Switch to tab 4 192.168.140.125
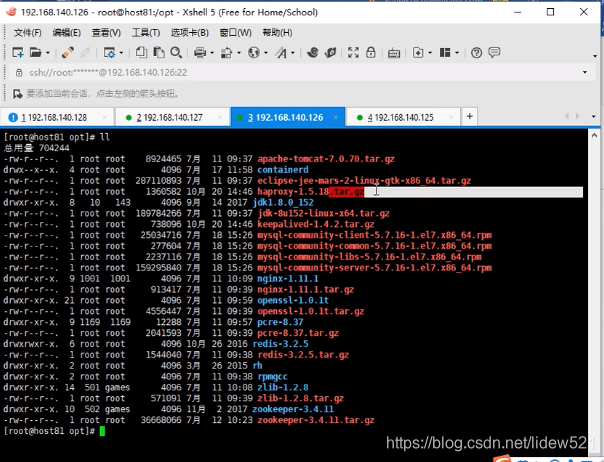The height and width of the screenshot is (462, 604). (x=401, y=117)
